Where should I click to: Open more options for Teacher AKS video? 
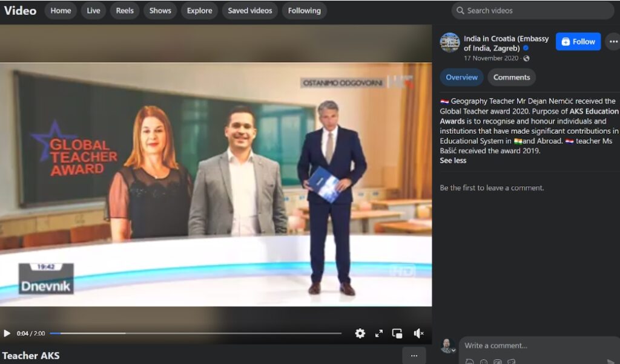[414, 355]
